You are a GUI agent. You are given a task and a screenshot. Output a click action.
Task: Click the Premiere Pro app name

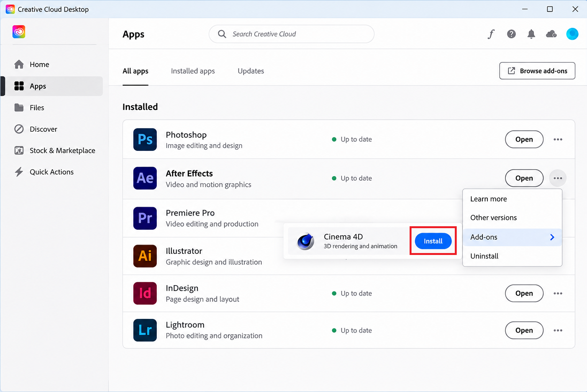[x=190, y=213]
